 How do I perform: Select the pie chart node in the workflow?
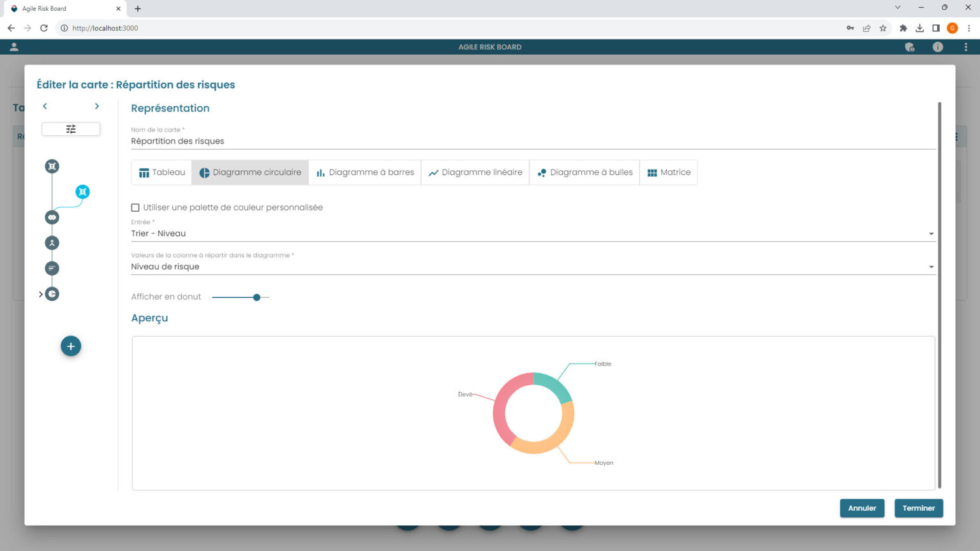point(51,293)
